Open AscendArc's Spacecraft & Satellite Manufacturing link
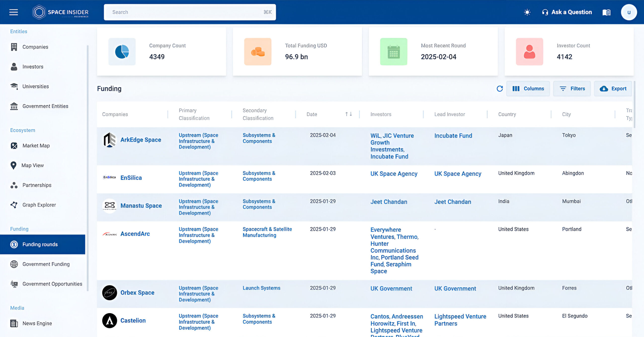The image size is (644, 337). tap(267, 232)
